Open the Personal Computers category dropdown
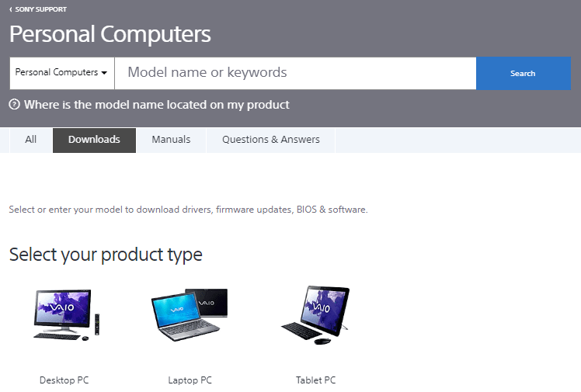Screen dimensions: 581x392 (61, 73)
